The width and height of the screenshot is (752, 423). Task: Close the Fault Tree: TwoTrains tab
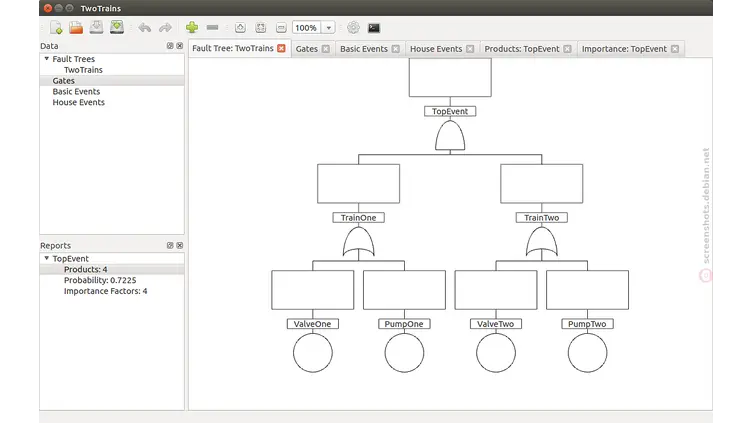click(x=281, y=48)
